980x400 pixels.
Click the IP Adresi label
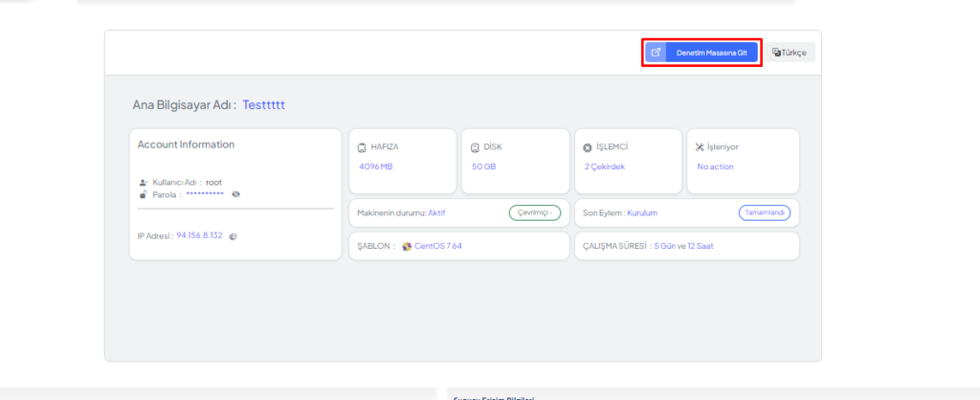[x=156, y=236]
